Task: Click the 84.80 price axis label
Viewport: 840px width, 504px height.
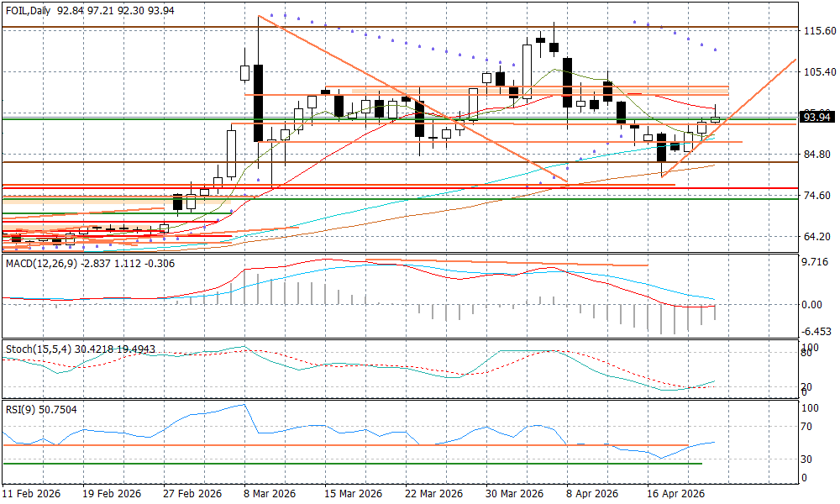Action: pyautogui.click(x=817, y=155)
